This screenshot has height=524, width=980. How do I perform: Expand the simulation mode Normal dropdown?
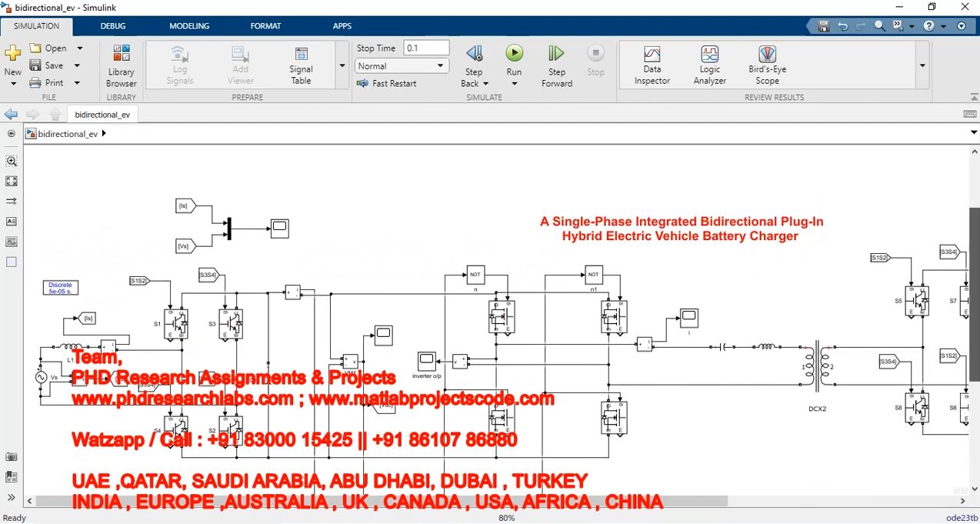coord(441,66)
